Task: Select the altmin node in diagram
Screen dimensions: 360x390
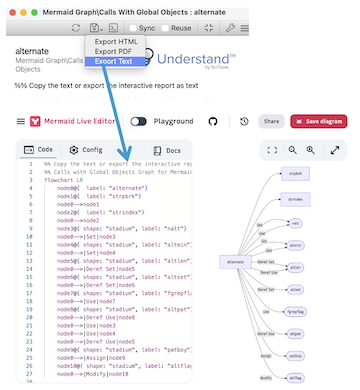Action: [x=295, y=245]
